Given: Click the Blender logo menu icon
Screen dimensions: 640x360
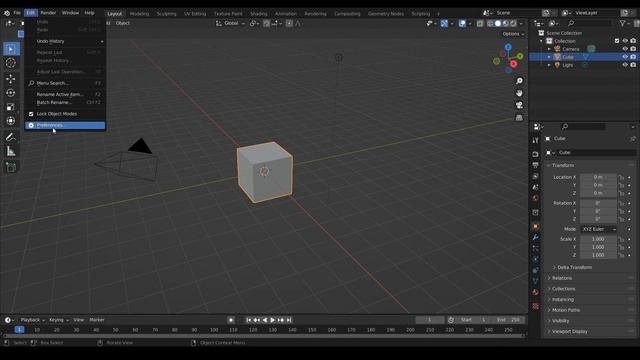Looking at the screenshot, I should [7, 13].
